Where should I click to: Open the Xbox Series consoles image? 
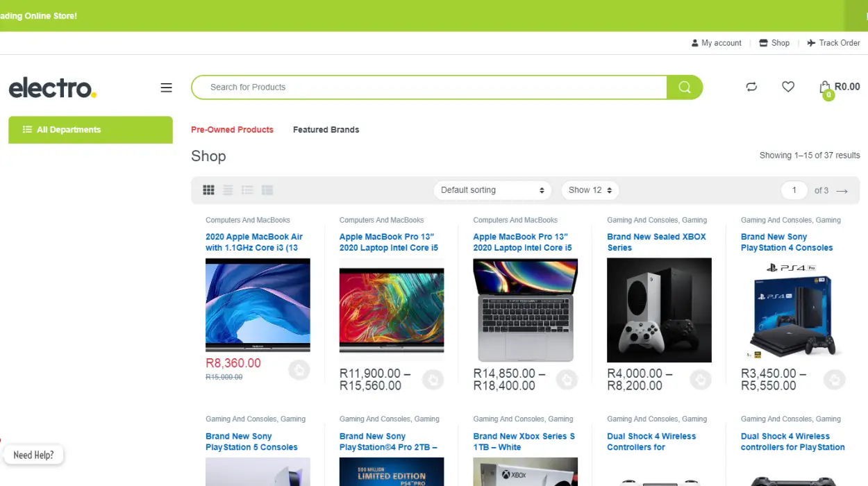[659, 310]
